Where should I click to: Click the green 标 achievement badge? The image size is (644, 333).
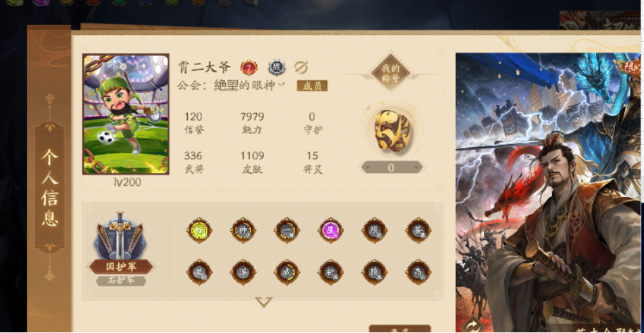[x=199, y=230]
